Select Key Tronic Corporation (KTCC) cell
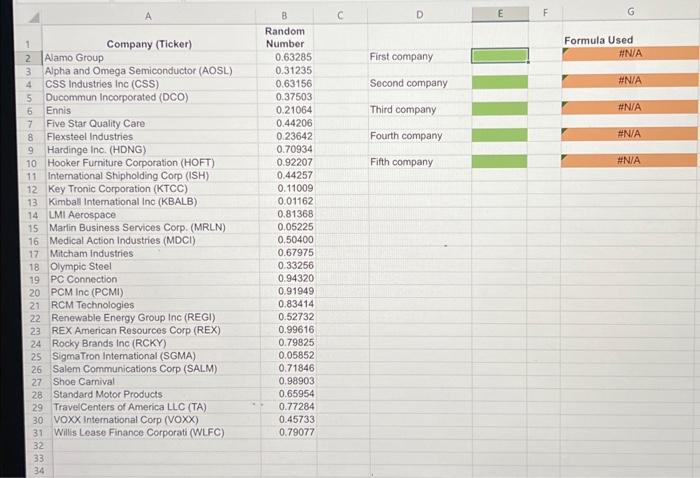Screen dimensions: 700x478 pos(154,189)
